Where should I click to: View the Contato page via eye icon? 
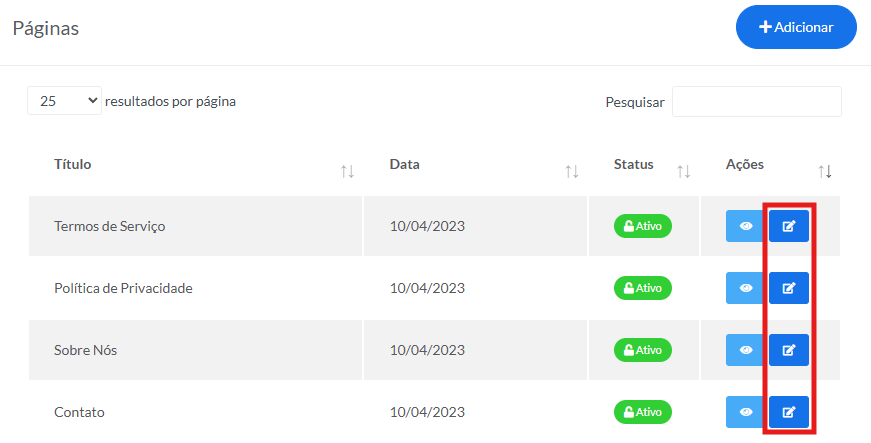pyautogui.click(x=746, y=412)
